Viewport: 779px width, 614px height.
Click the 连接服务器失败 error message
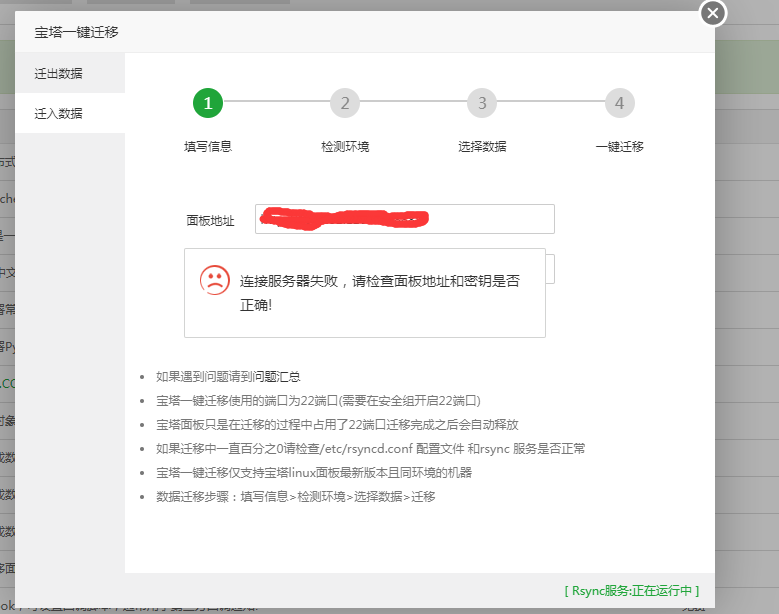pyautogui.click(x=380, y=293)
